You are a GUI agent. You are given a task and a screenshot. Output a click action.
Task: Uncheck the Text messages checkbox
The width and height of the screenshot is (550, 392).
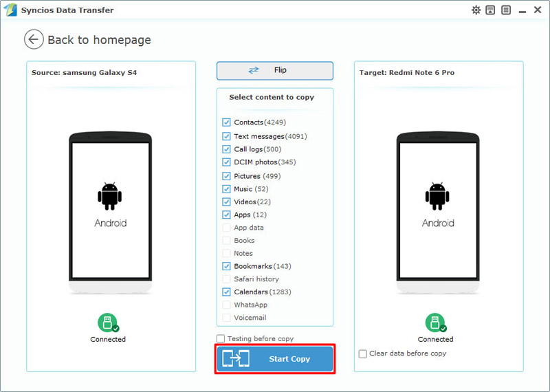pos(226,136)
